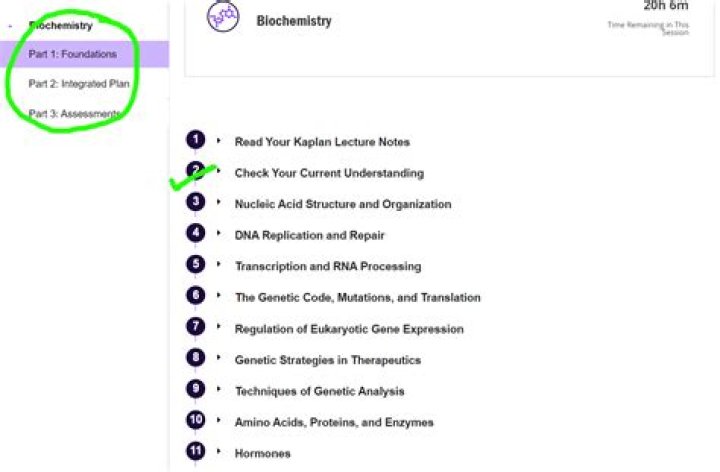Click the Biochemistry DNA icon
This screenshot has height=472, width=720.
pos(223,17)
